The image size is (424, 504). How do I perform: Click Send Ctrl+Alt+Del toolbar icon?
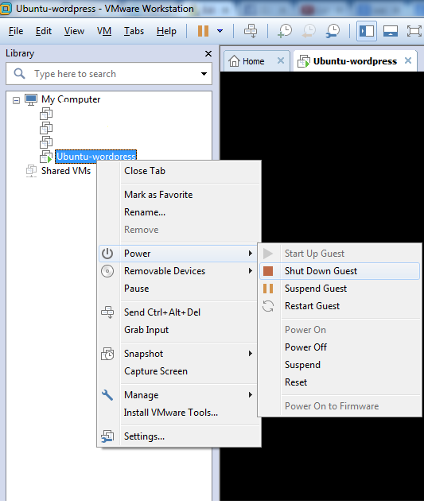(251, 31)
